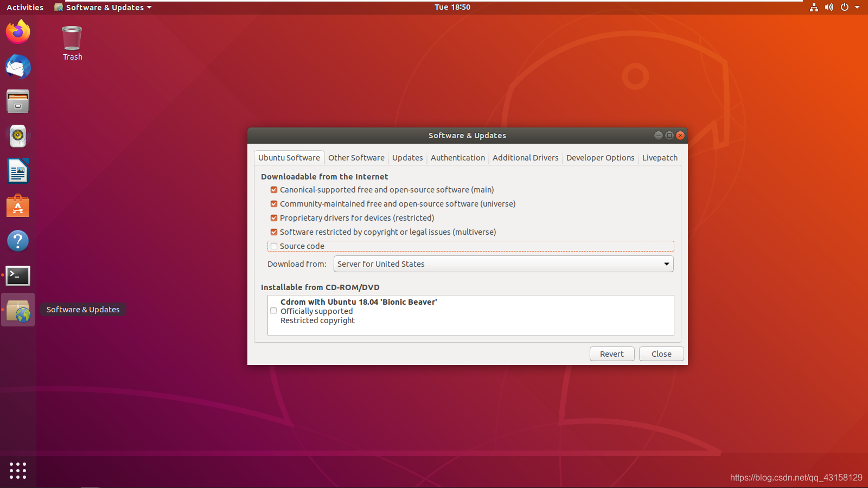Enable the Cdrom with Ubuntu 18.04 checkbox
868x488 pixels.
(x=273, y=311)
